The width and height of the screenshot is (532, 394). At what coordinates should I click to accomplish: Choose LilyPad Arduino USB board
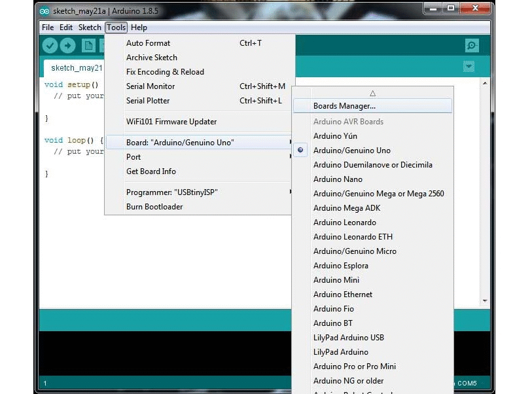[372, 338]
